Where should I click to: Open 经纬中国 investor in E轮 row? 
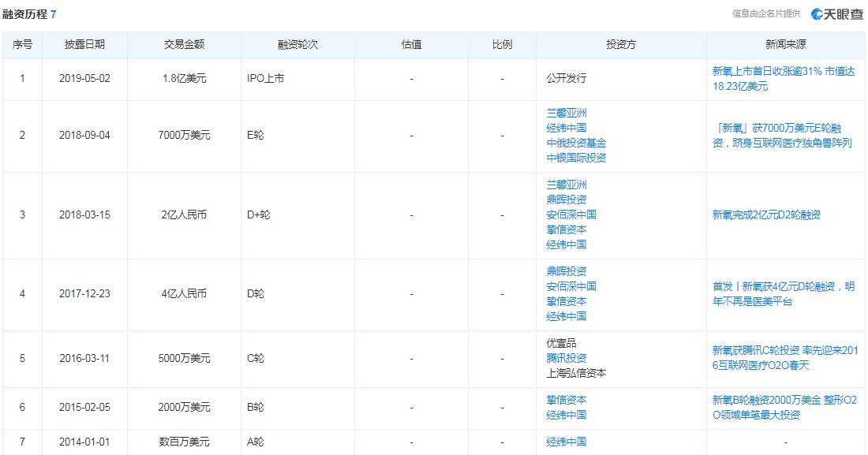pos(567,128)
